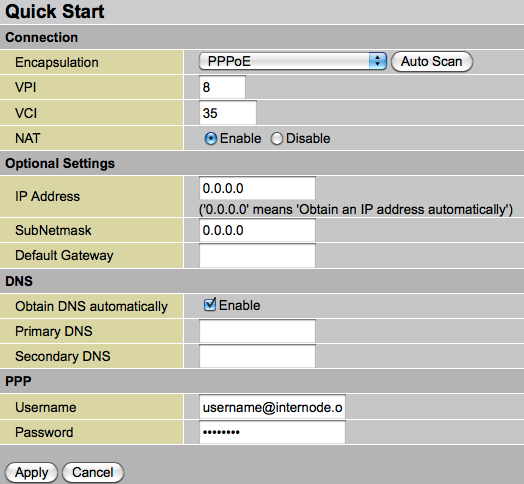The height and width of the screenshot is (484, 524).
Task: Select the NAT Enable radio button
Action: (211, 138)
